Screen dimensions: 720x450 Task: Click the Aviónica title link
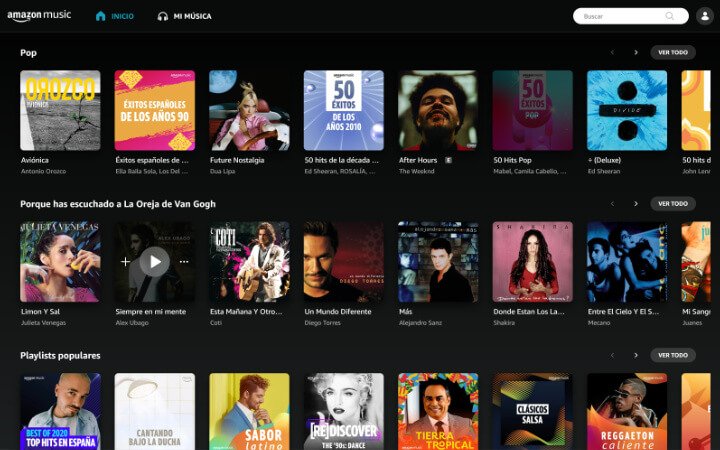click(35, 160)
